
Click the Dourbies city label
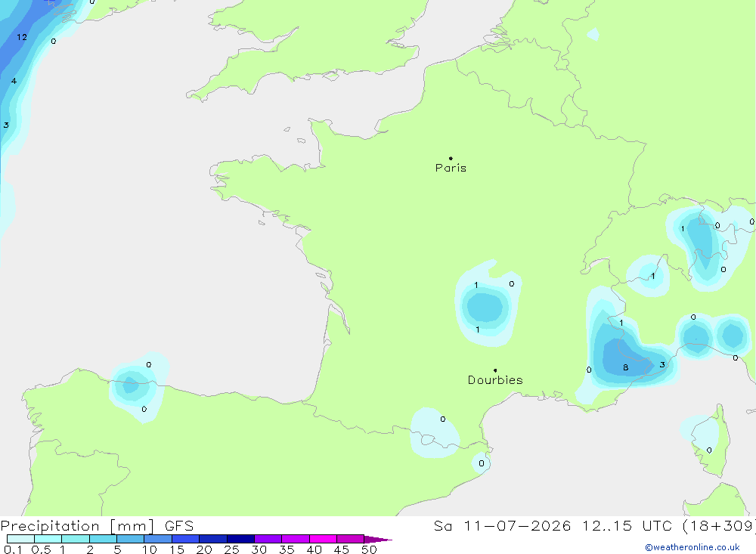pyautogui.click(x=495, y=380)
